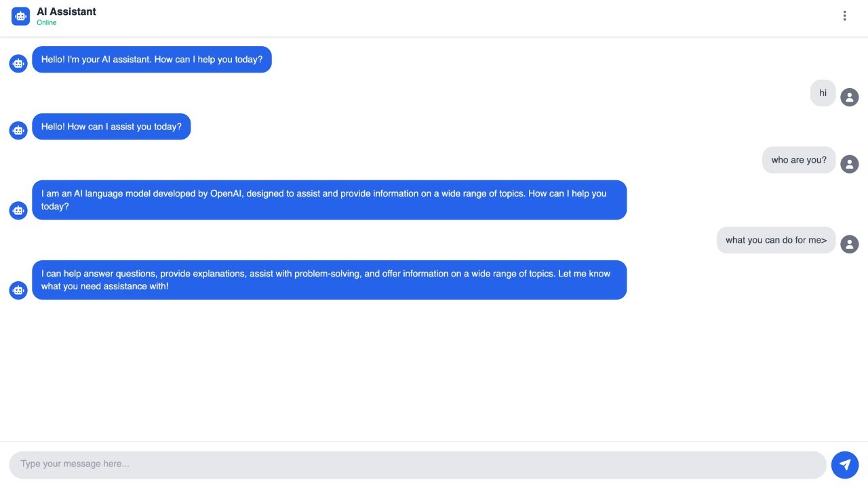868x488 pixels.
Task: Click the AI Assistant robot logo in header
Action: [21, 16]
